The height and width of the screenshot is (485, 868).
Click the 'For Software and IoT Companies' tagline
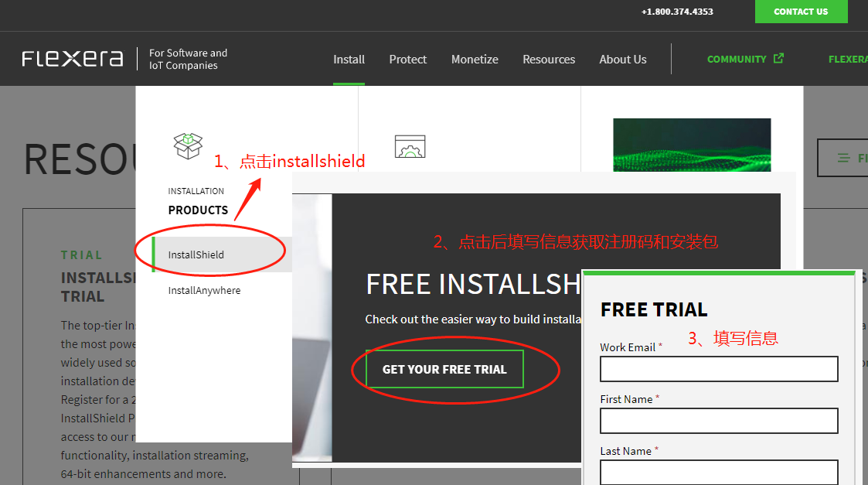click(189, 59)
